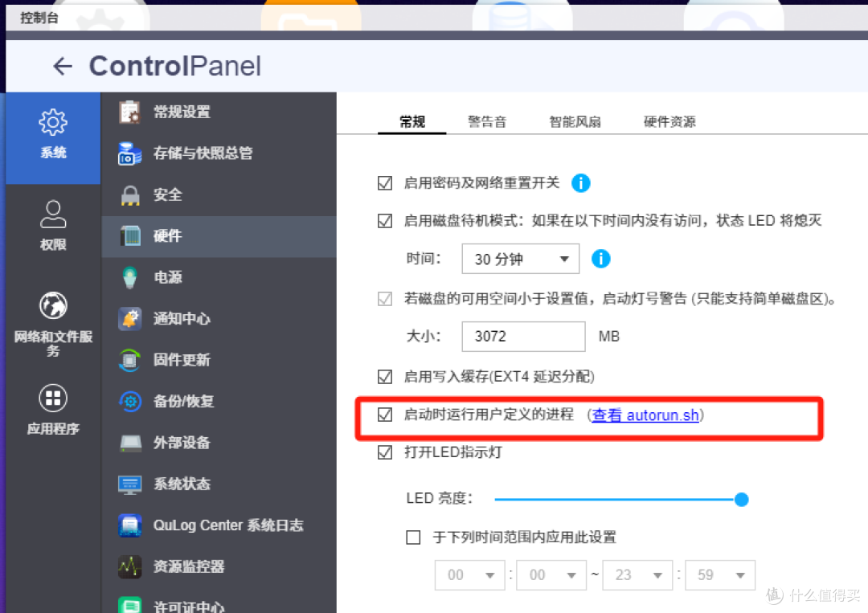
Task: Go back with the ControlPanel arrow
Action: 63,67
